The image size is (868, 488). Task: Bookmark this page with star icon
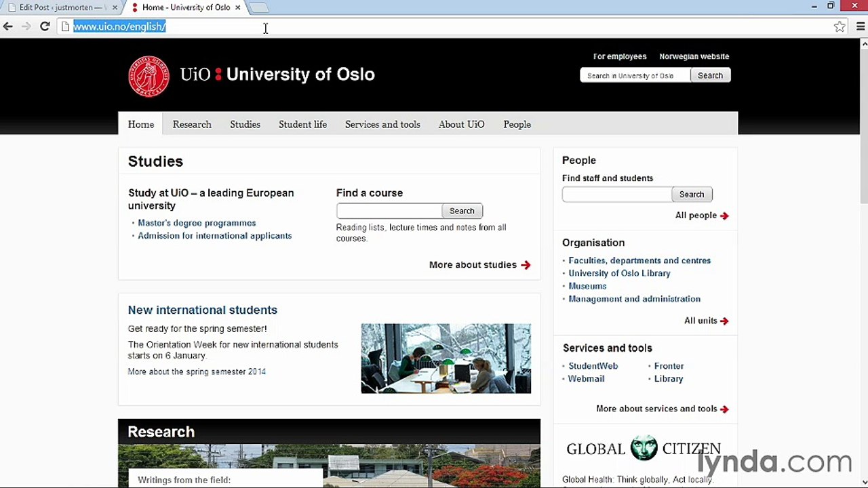[840, 26]
